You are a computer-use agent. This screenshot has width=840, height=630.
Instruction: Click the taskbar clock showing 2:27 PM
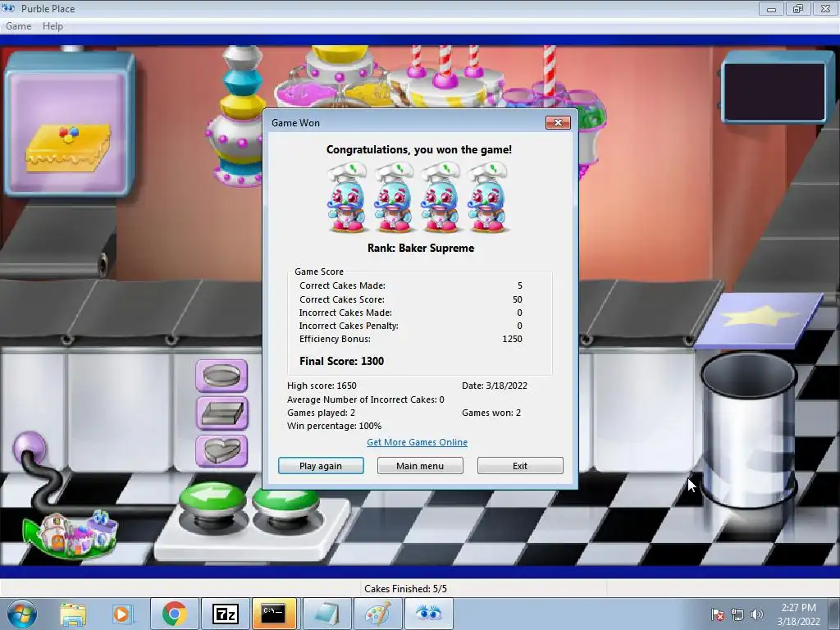(x=798, y=614)
